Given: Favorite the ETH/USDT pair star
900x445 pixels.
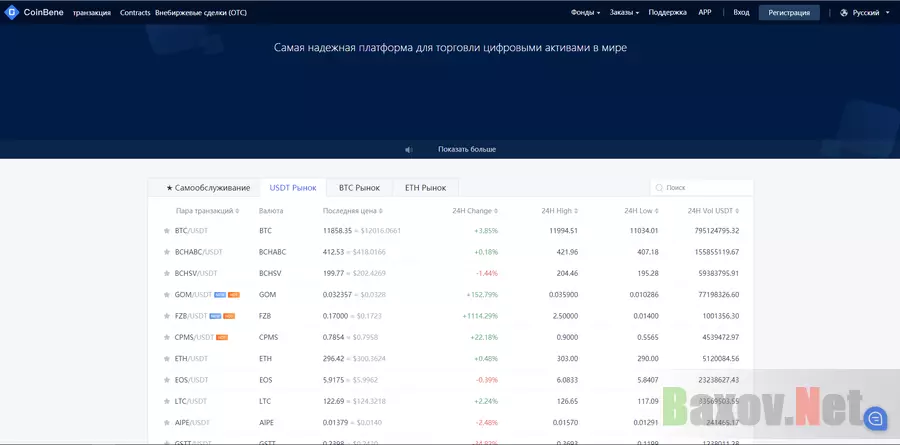Looking at the screenshot, I should click(x=166, y=358).
